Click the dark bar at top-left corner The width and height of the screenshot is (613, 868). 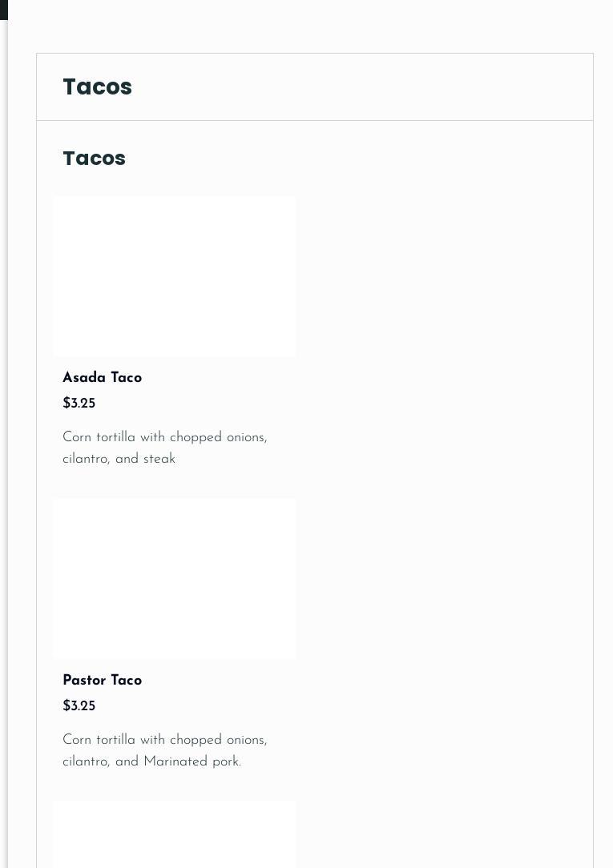(3, 10)
